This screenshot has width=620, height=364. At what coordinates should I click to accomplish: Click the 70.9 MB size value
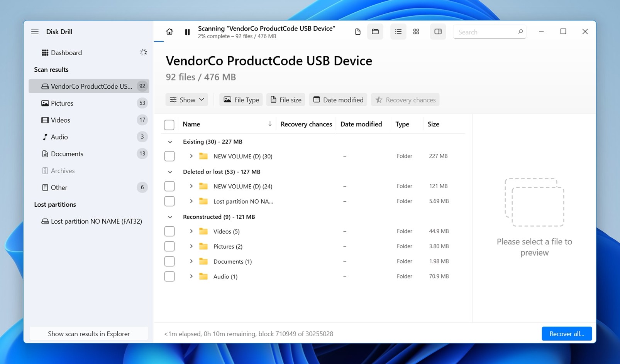tap(439, 276)
